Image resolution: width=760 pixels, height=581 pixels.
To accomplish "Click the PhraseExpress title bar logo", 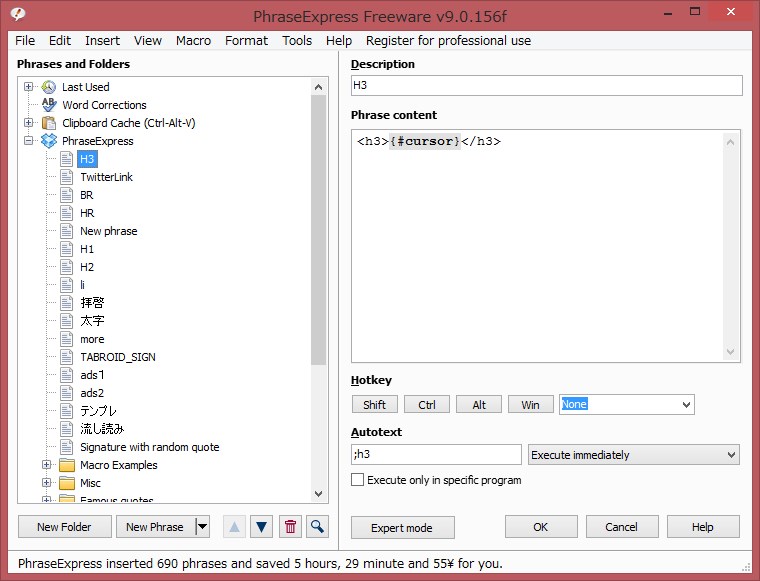I will 18,14.
